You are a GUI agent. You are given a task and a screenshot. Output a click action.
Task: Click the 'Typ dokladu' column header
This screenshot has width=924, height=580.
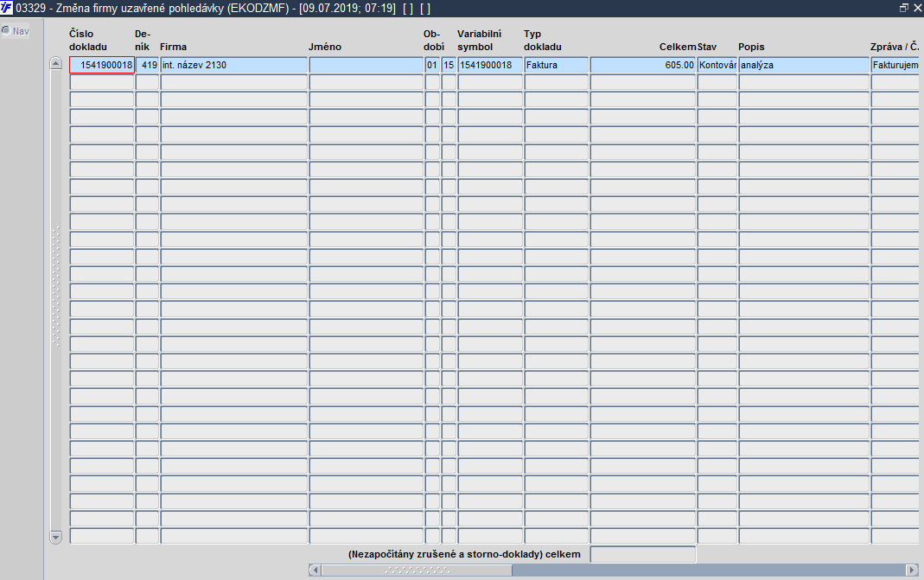(542, 40)
